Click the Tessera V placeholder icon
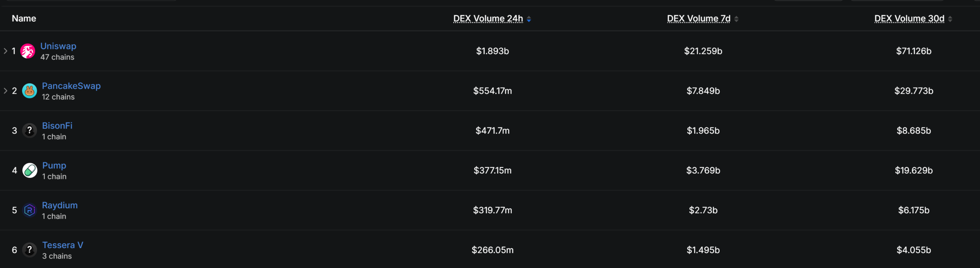 (x=29, y=250)
